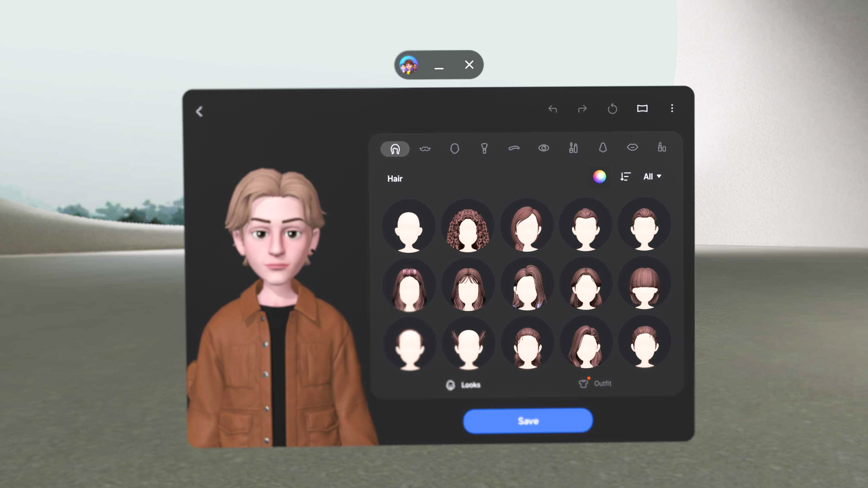The height and width of the screenshot is (488, 868).
Task: Save the avatar
Action: click(x=527, y=421)
